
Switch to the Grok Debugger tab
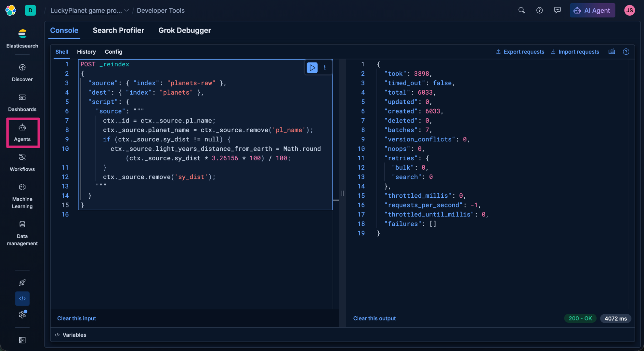pyautogui.click(x=185, y=30)
